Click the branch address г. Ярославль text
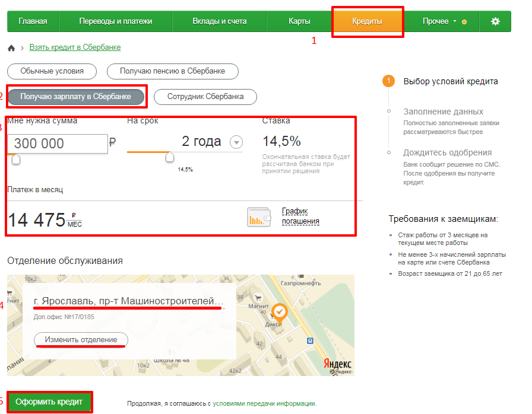 (x=129, y=301)
